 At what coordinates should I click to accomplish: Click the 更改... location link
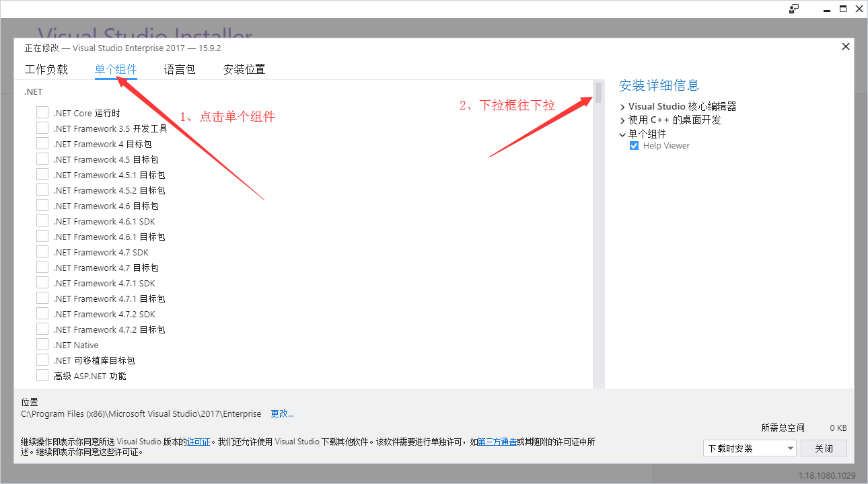pos(282,413)
